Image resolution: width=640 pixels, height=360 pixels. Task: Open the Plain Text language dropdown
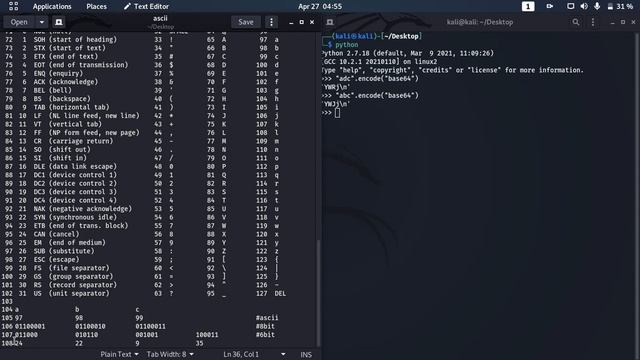[120, 354]
